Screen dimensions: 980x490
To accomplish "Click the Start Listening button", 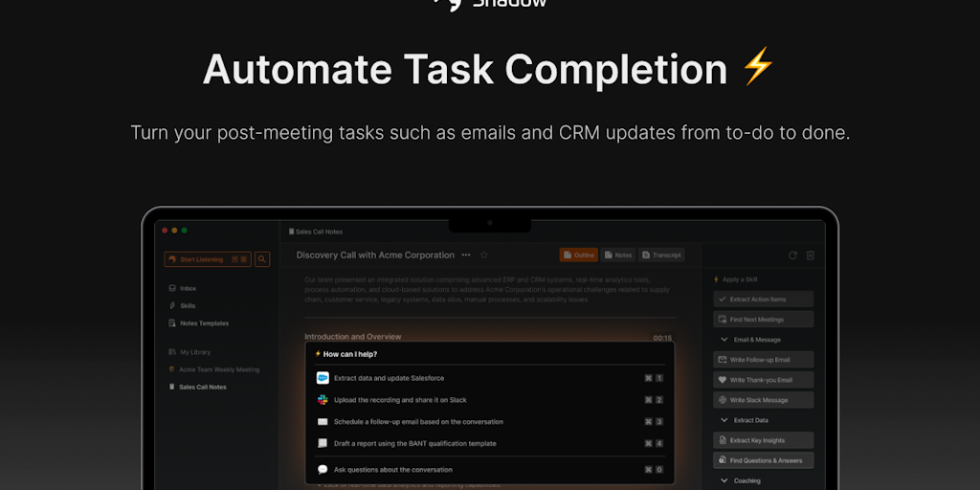I will click(208, 259).
